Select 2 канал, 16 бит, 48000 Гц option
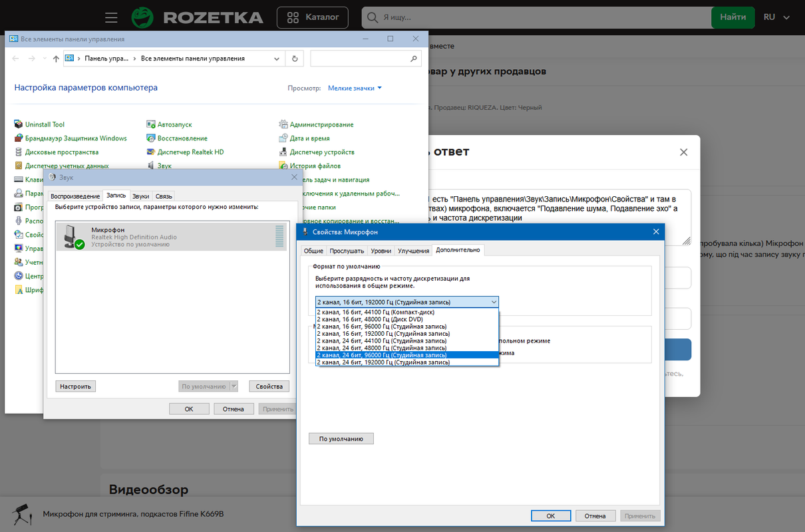 [407, 319]
